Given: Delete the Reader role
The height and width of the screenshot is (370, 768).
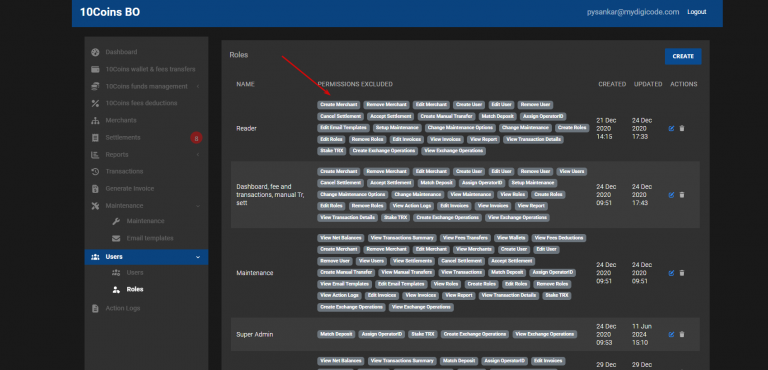Looking at the screenshot, I should 682,128.
